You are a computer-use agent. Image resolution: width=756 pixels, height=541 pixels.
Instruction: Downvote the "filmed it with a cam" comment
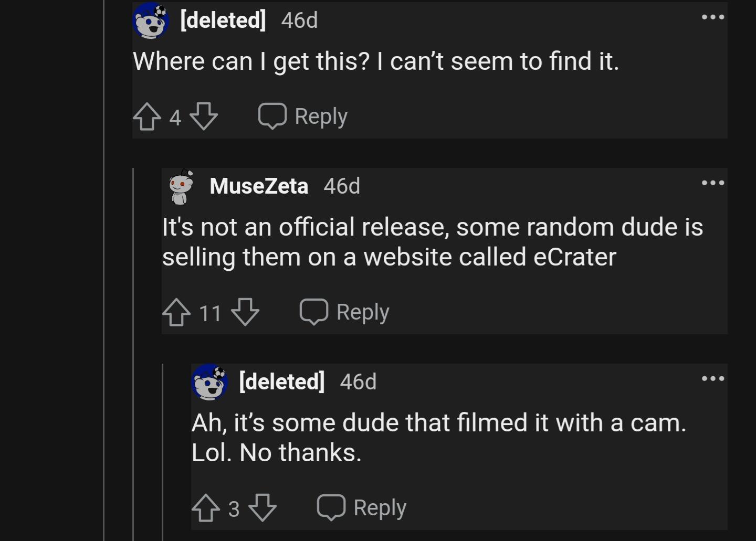pyautogui.click(x=262, y=508)
